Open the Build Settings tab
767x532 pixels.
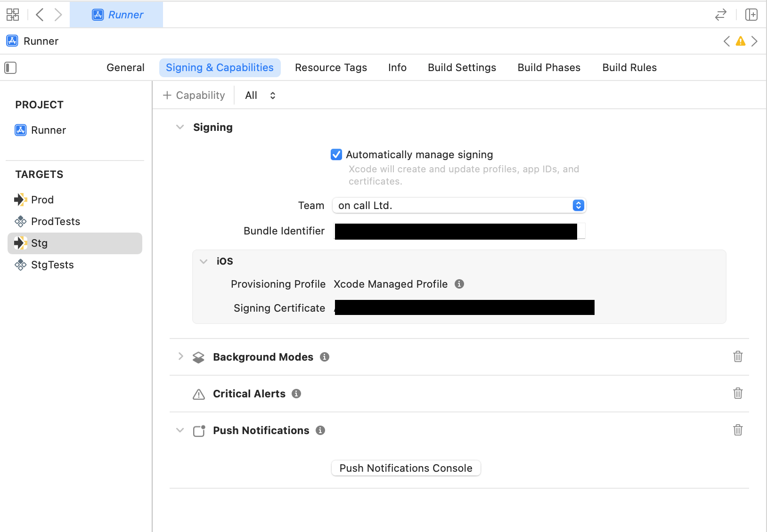tap(462, 68)
